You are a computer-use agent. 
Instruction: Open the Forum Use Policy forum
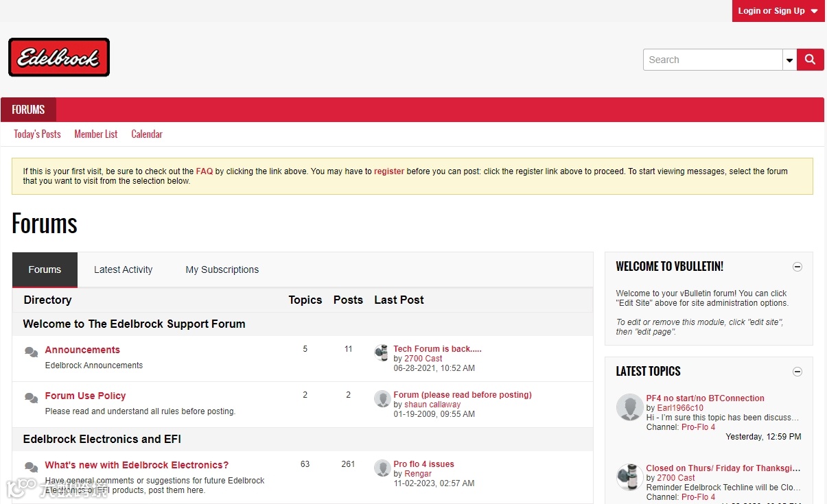click(x=85, y=396)
